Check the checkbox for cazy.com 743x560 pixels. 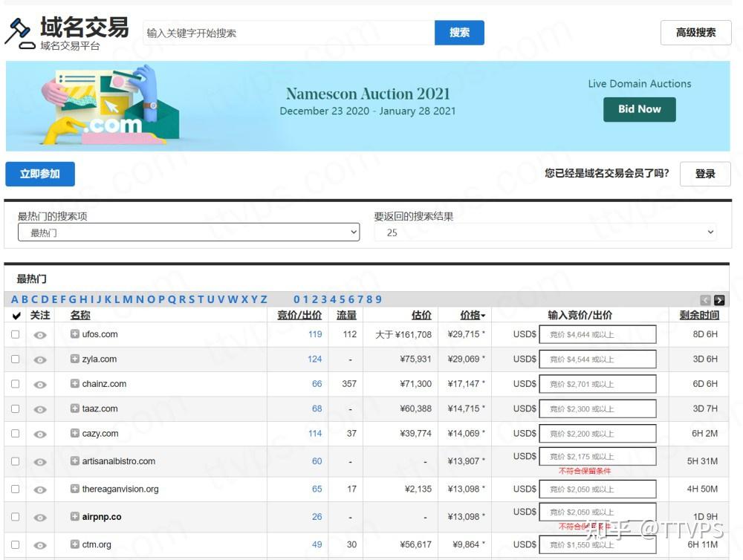15,434
